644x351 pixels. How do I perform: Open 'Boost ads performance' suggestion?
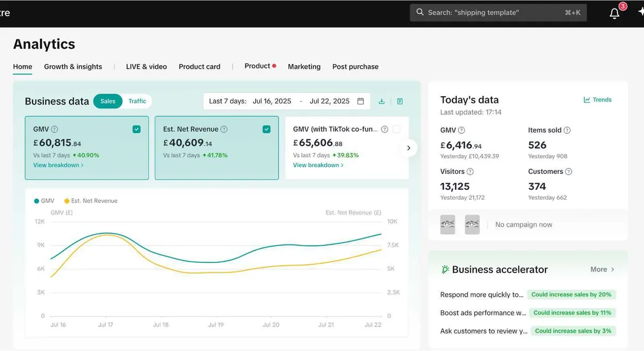coord(484,313)
